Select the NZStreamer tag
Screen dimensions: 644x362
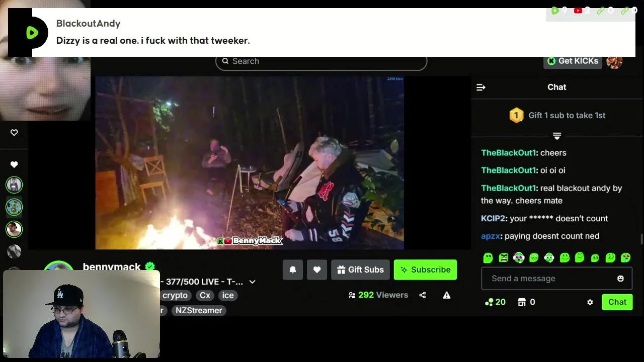(199, 310)
